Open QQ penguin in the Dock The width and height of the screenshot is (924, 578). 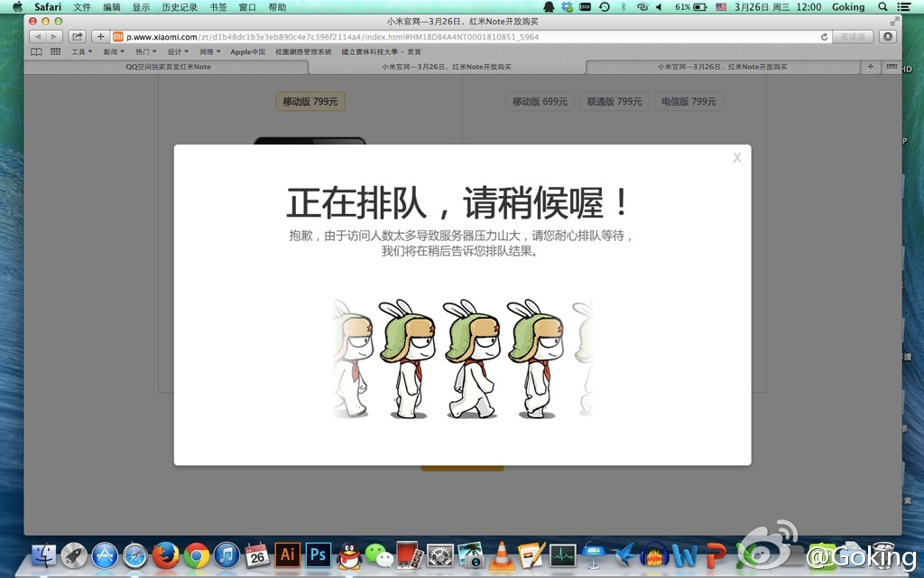[x=349, y=555]
